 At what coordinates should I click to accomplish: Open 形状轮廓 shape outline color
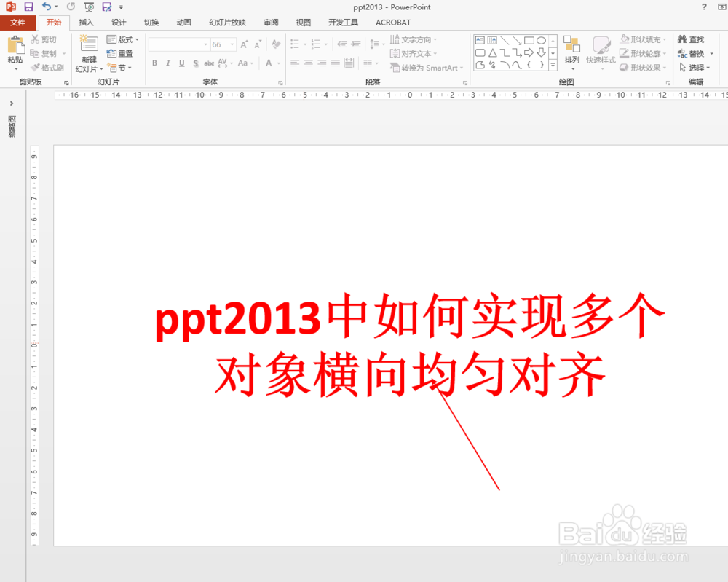(x=643, y=54)
